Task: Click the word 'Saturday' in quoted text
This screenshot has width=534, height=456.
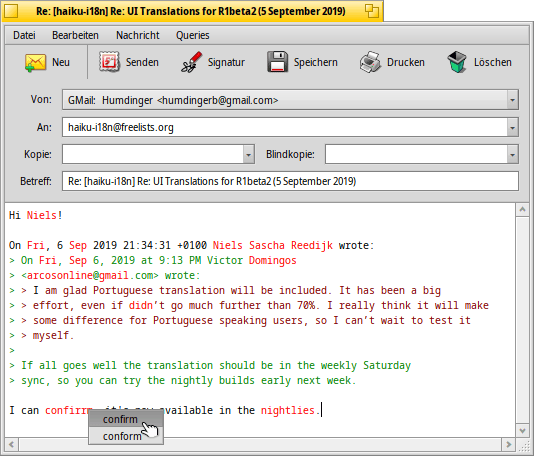Action: pos(387,365)
